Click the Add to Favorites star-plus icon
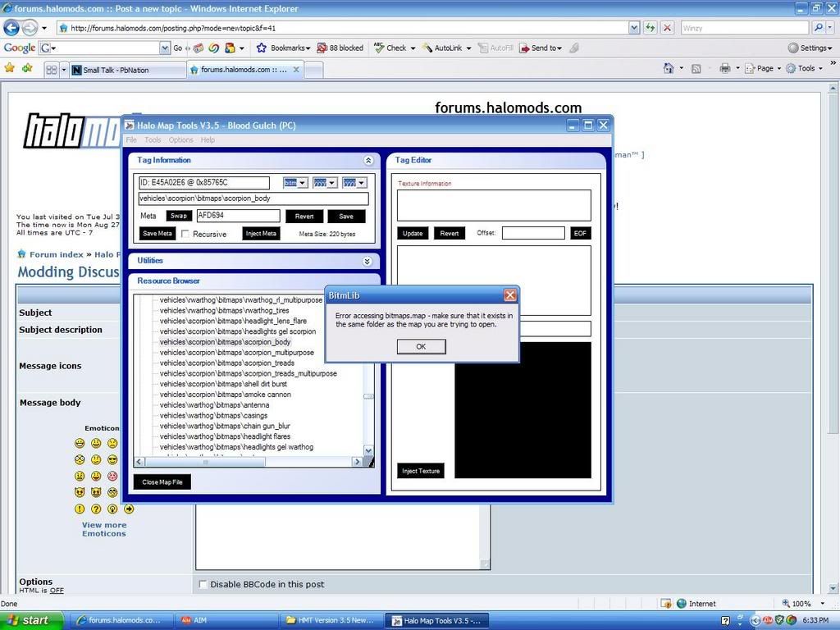 tap(27, 68)
